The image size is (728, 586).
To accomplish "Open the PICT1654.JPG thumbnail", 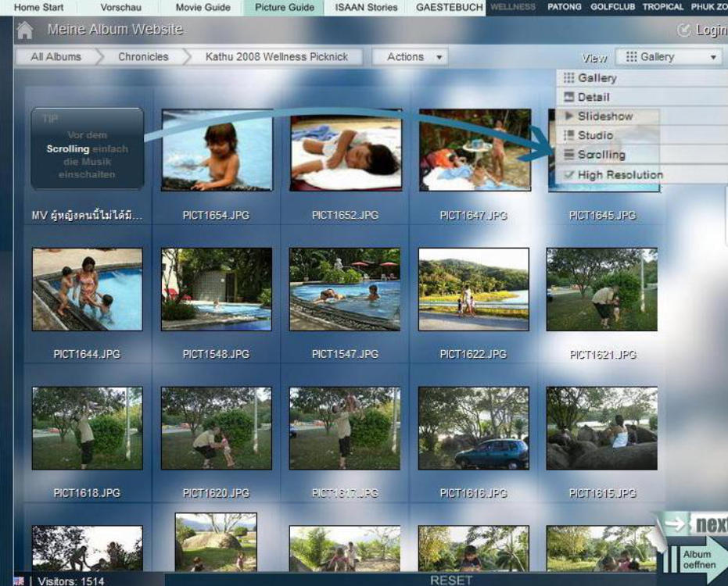I will pos(217,150).
